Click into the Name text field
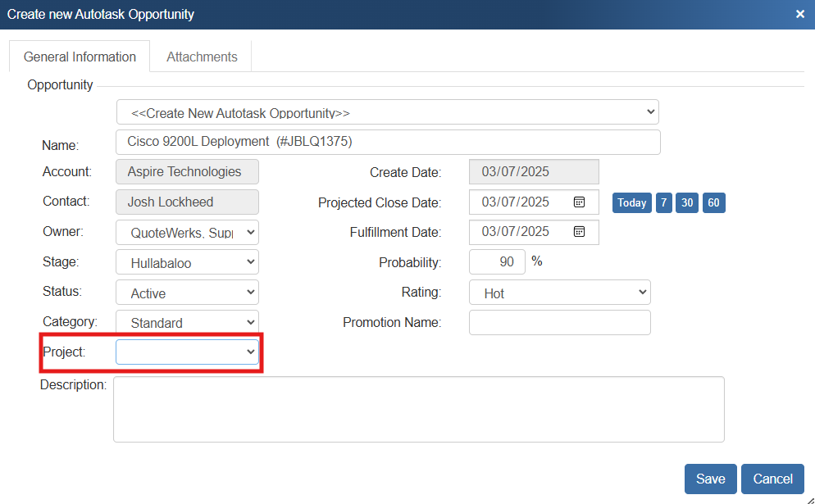Viewport: 815px width, 504px height. tap(387, 142)
